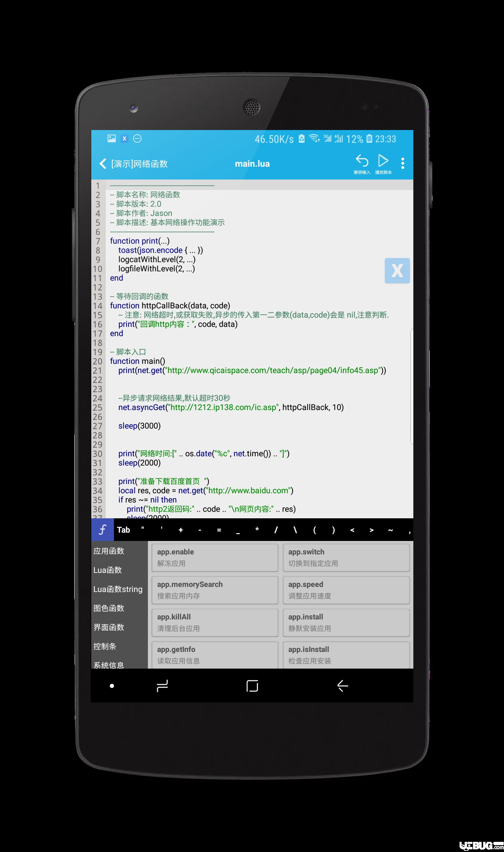Insert equals sign from symbol bar

click(219, 530)
